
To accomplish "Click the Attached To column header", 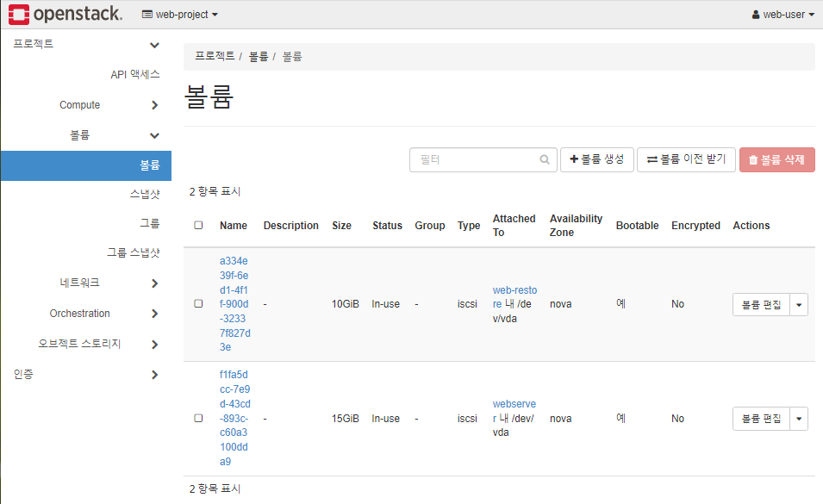I will [514, 226].
